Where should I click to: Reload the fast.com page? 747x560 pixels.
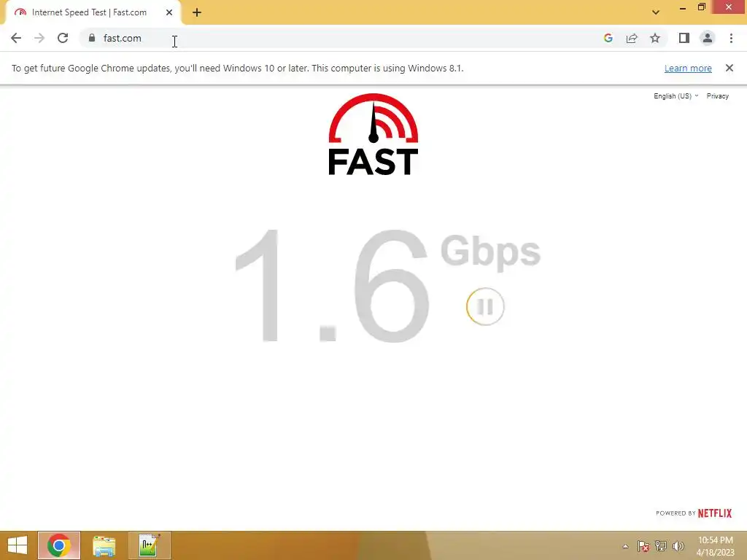(63, 38)
